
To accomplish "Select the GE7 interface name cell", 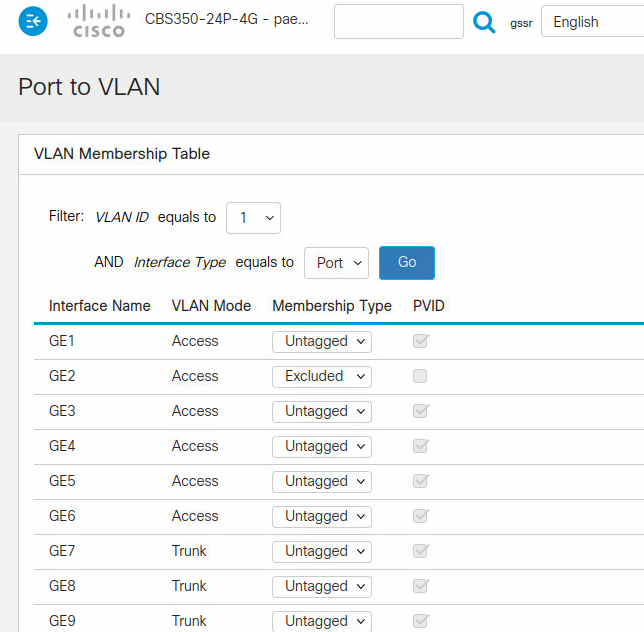I will click(62, 551).
